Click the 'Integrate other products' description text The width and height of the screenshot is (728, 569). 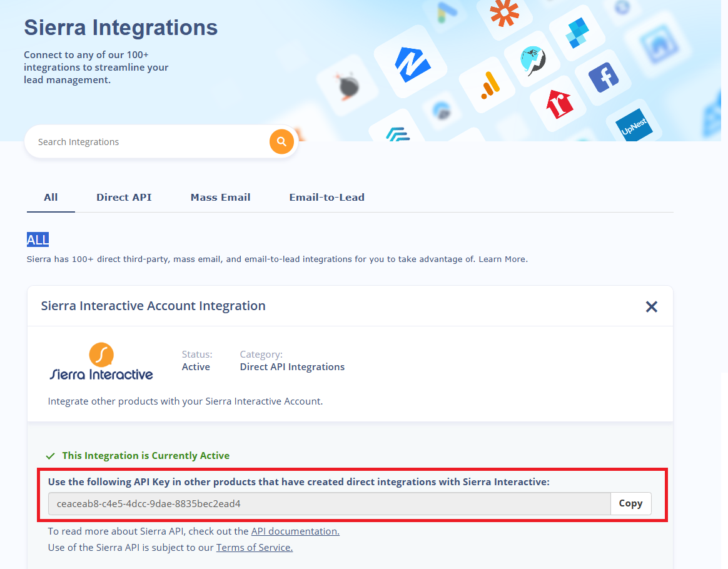(x=185, y=401)
